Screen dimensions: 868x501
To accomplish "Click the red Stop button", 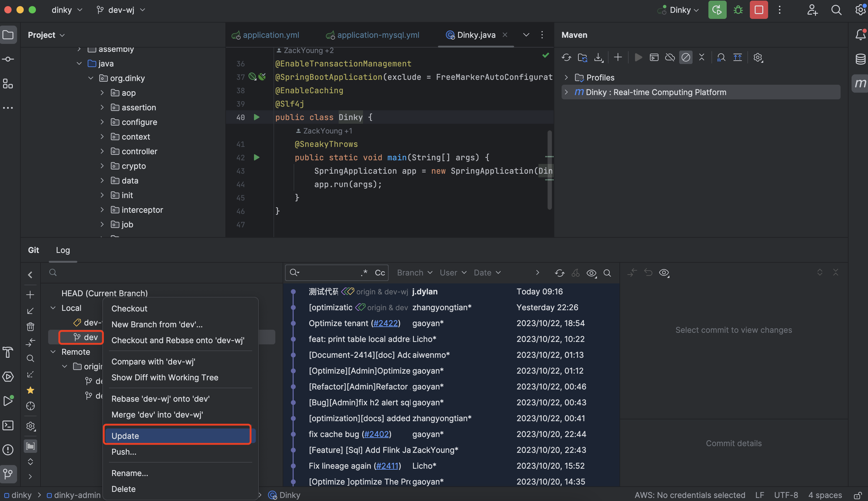I will (x=758, y=10).
